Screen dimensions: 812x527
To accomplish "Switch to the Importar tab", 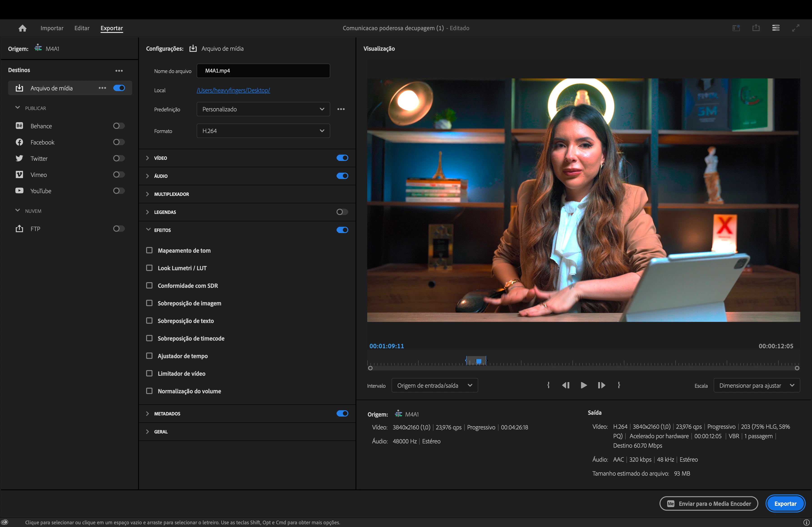I will coord(52,28).
